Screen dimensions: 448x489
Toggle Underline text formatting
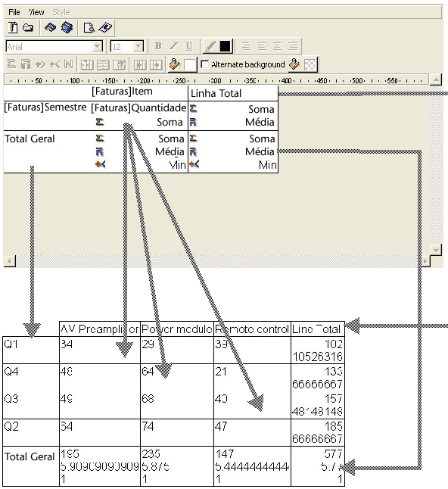point(189,46)
